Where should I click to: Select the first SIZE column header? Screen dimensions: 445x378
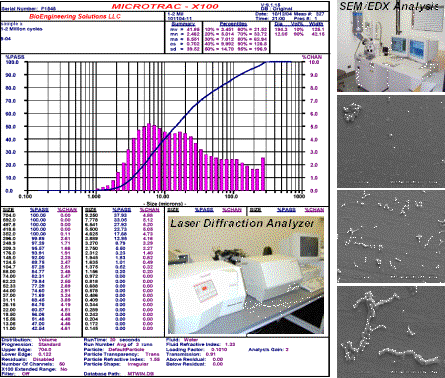8,210
